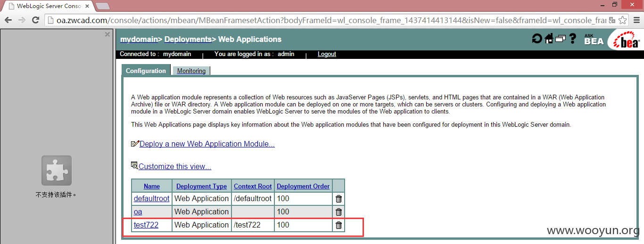Click the unsupported plugin puzzle icon
The height and width of the screenshot is (244, 644).
coord(57,171)
